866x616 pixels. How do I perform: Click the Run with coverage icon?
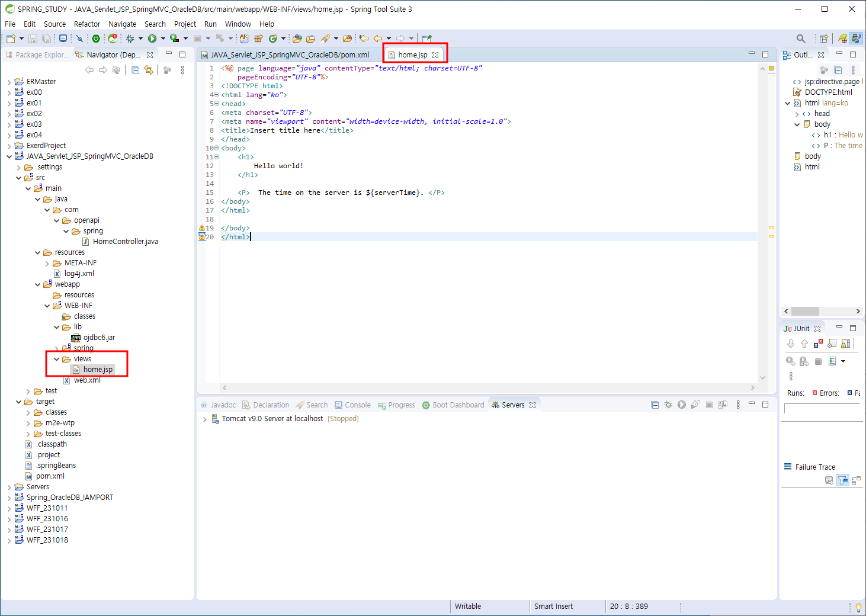pos(174,38)
